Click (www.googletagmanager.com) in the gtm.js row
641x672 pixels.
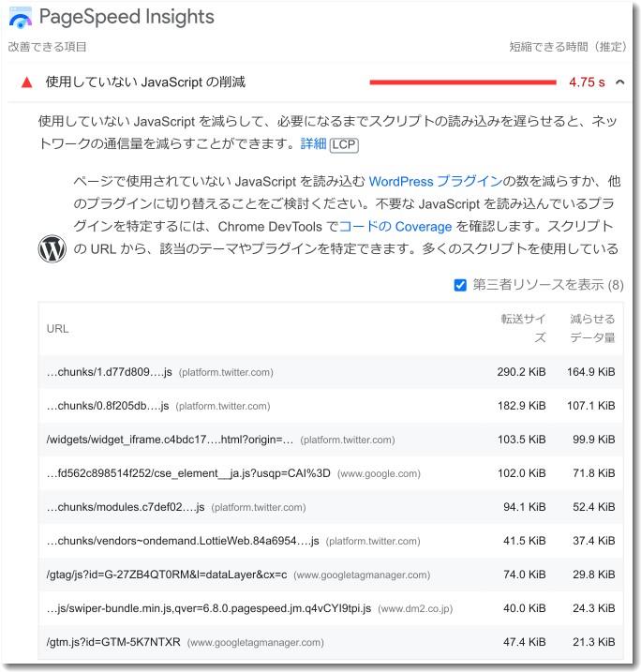point(256,643)
